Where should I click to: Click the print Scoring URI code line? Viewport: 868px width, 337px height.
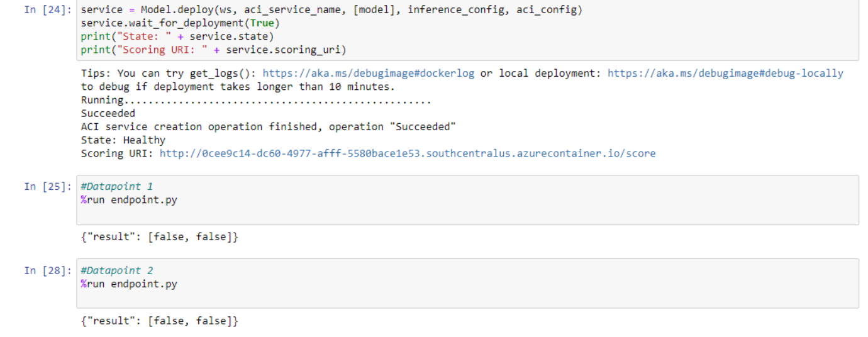(214, 50)
